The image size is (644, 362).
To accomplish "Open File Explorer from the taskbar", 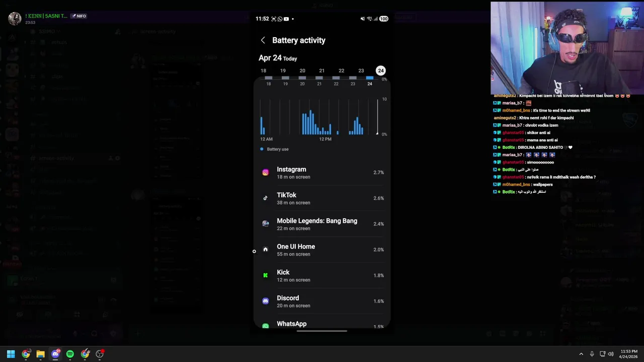I will point(40,354).
